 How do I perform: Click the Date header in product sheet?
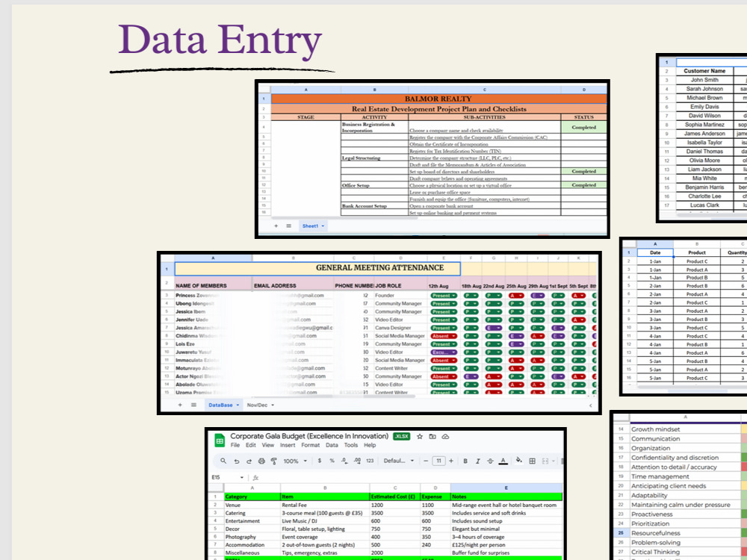(x=656, y=253)
